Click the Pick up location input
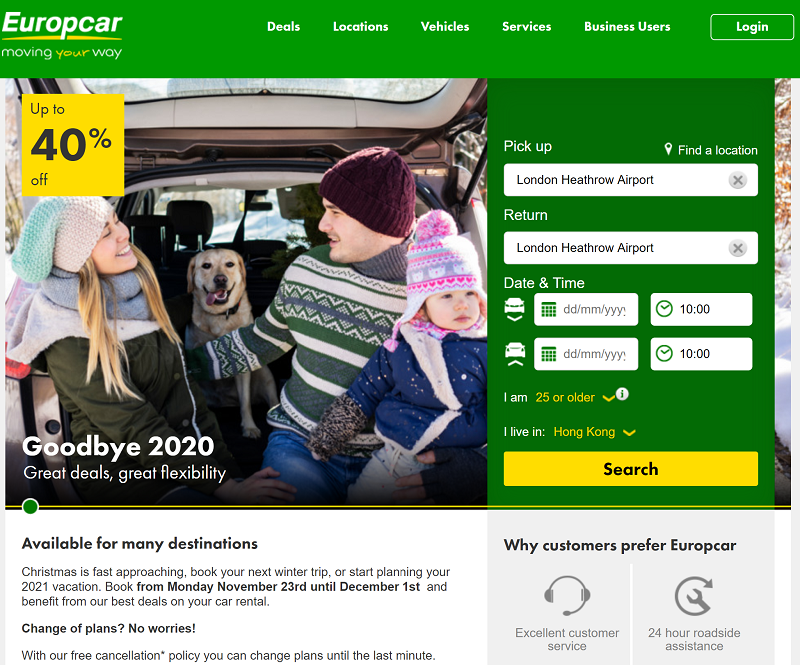Image resolution: width=800 pixels, height=665 pixels. [631, 180]
